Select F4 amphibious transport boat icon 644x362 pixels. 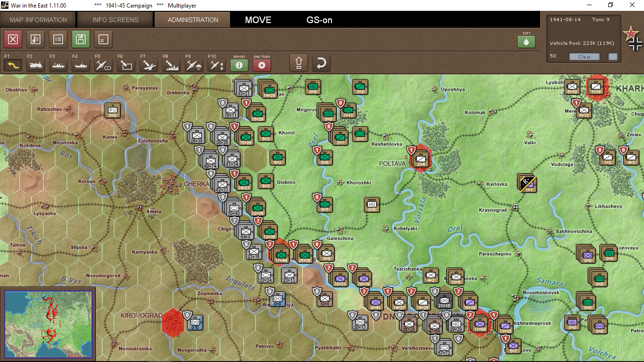(x=81, y=65)
